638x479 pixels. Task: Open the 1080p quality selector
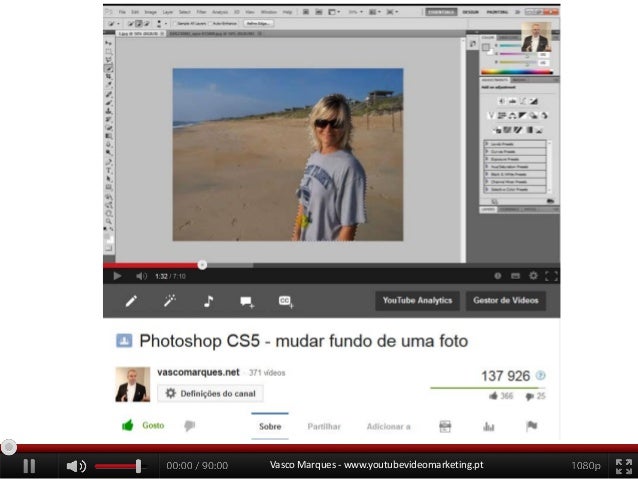point(586,466)
